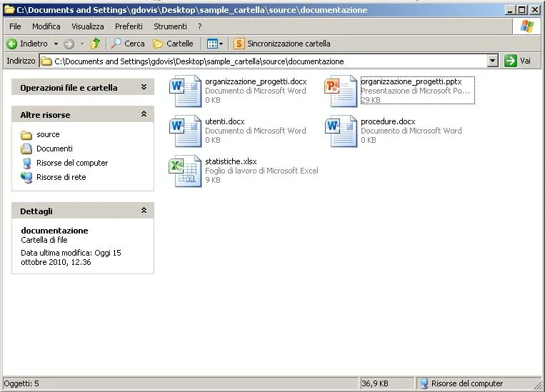Open Risorse del computer link text
545x392 pixels.
[x=72, y=163]
